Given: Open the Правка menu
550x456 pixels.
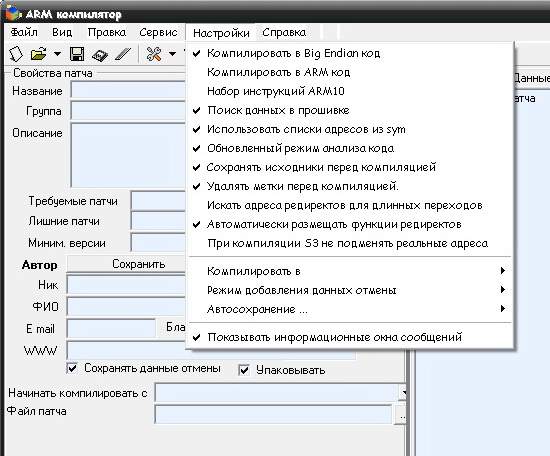Looking at the screenshot, I should pyautogui.click(x=107, y=32).
